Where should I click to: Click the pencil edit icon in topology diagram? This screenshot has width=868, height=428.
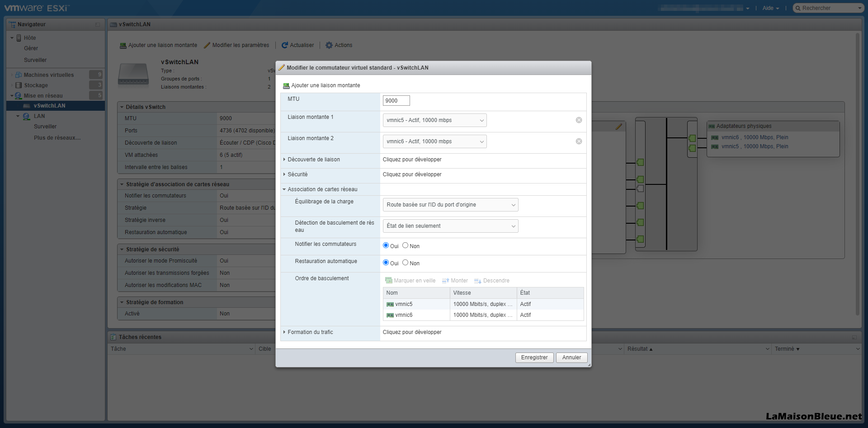click(x=619, y=127)
